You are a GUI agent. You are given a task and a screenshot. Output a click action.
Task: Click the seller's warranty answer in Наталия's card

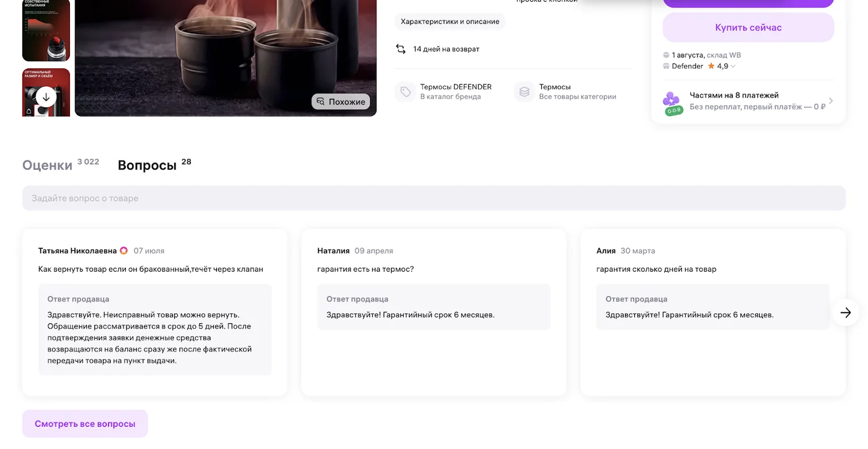410,315
